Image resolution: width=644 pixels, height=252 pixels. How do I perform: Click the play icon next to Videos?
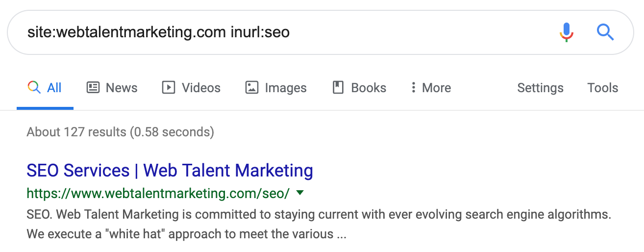169,88
